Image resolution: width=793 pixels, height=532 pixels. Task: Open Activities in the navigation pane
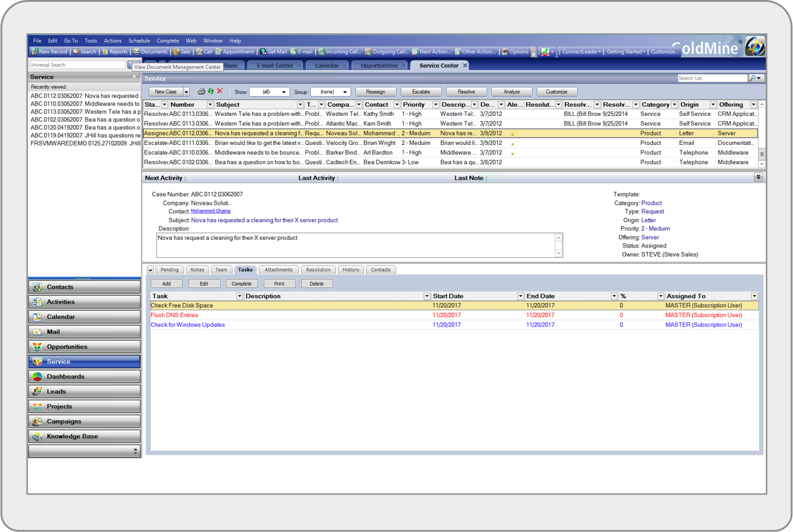pyautogui.click(x=84, y=302)
